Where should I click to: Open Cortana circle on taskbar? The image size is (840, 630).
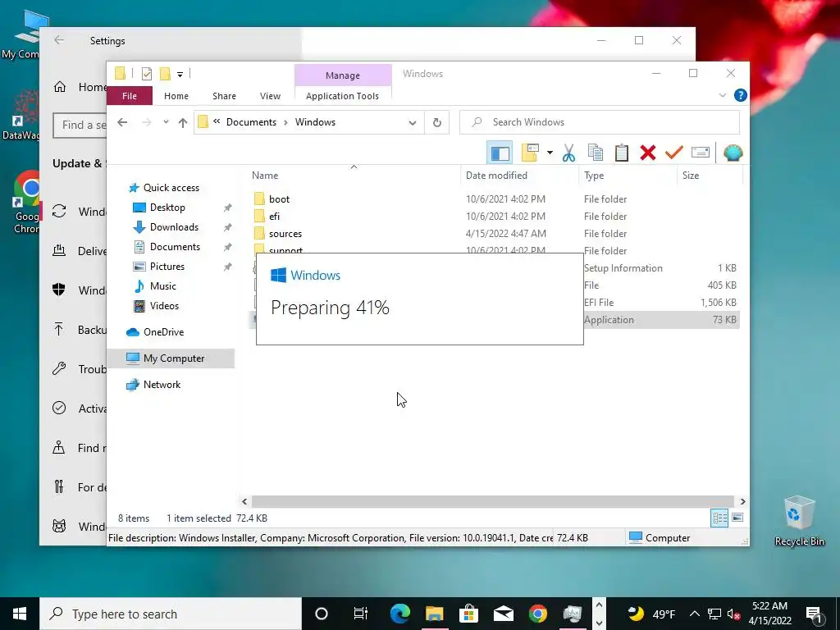tap(322, 614)
